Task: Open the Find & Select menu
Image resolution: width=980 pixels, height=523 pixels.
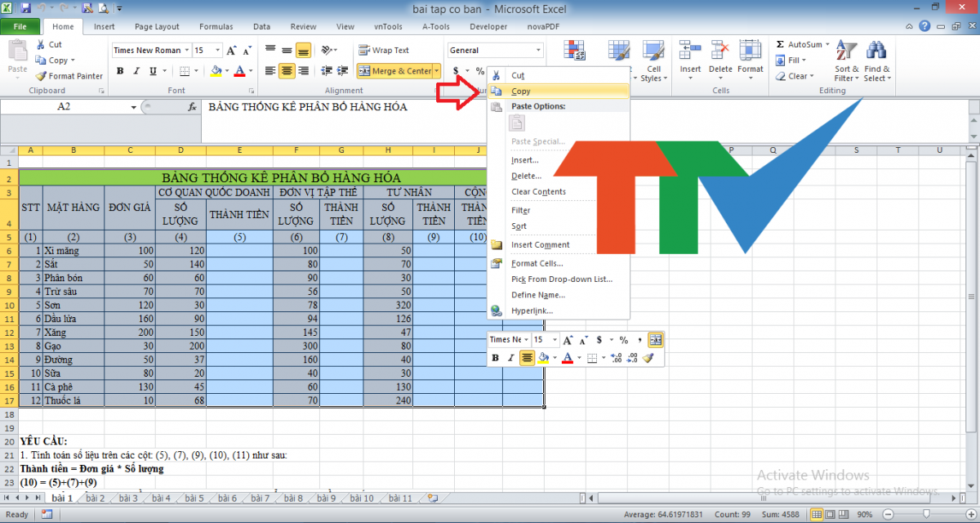Action: coord(877,62)
